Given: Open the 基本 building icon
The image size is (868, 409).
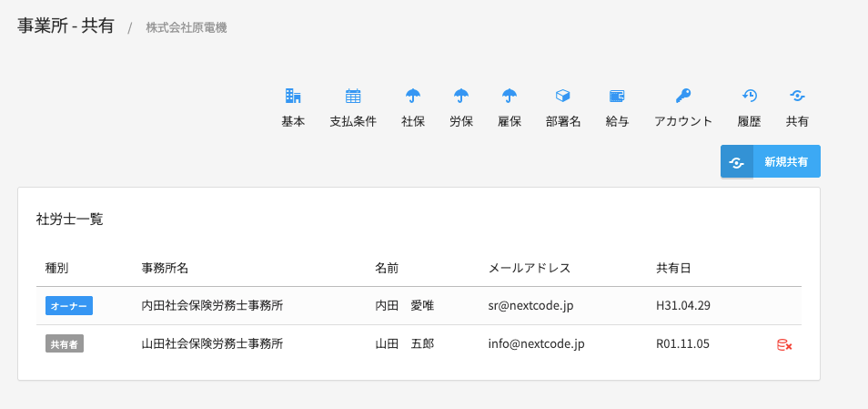Looking at the screenshot, I should tap(293, 96).
